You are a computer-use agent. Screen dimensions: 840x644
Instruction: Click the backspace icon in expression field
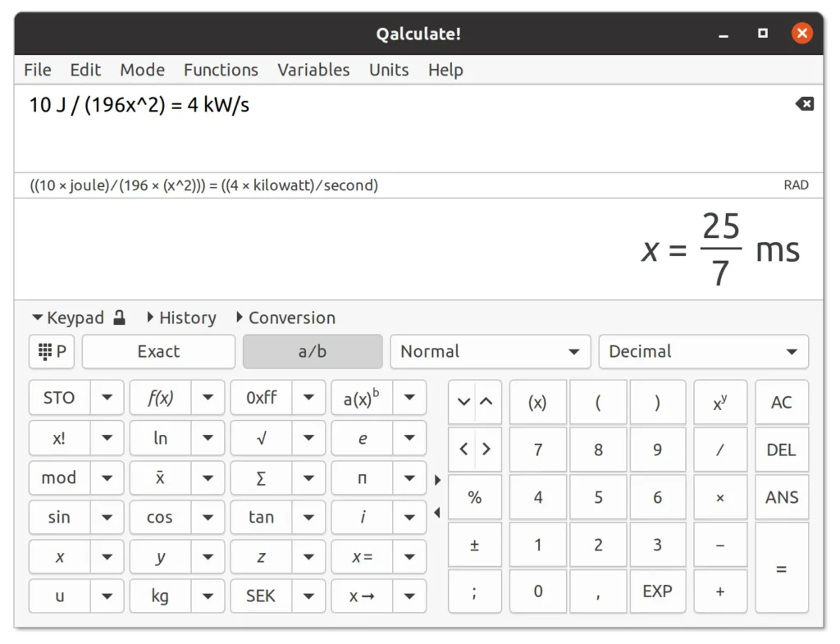pos(804,103)
